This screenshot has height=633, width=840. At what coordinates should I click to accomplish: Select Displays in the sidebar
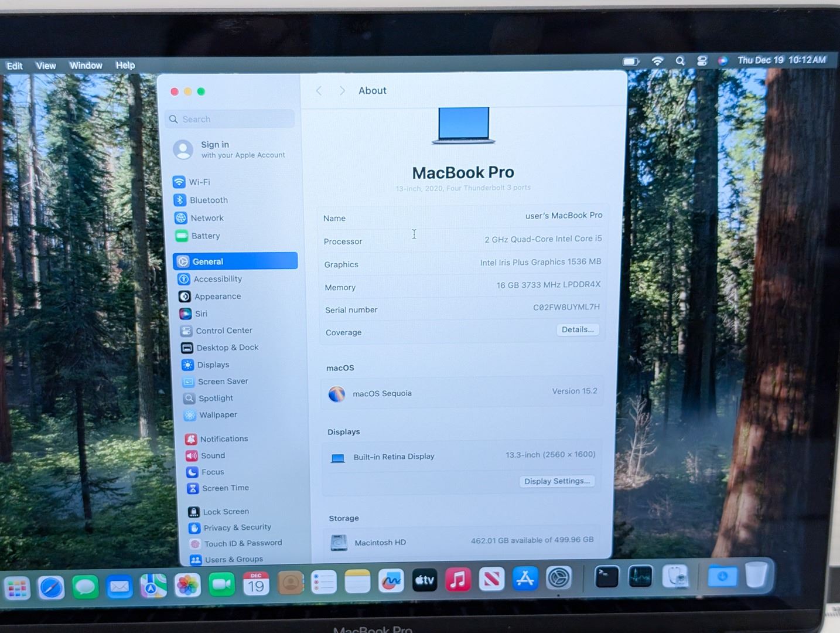click(x=213, y=365)
